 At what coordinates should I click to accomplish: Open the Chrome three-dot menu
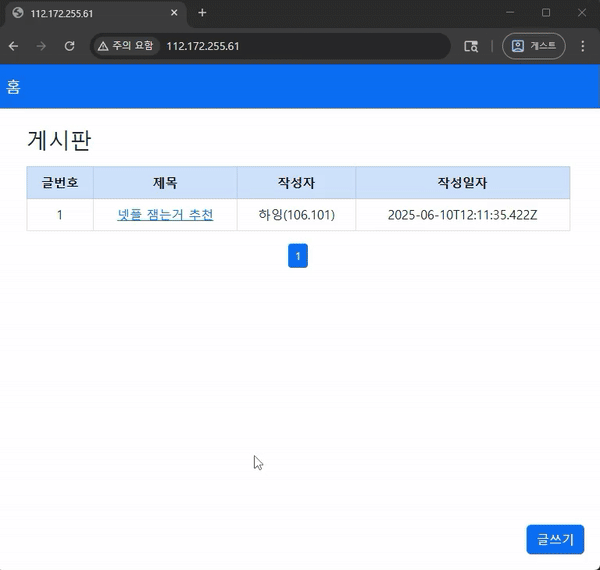click(x=582, y=46)
